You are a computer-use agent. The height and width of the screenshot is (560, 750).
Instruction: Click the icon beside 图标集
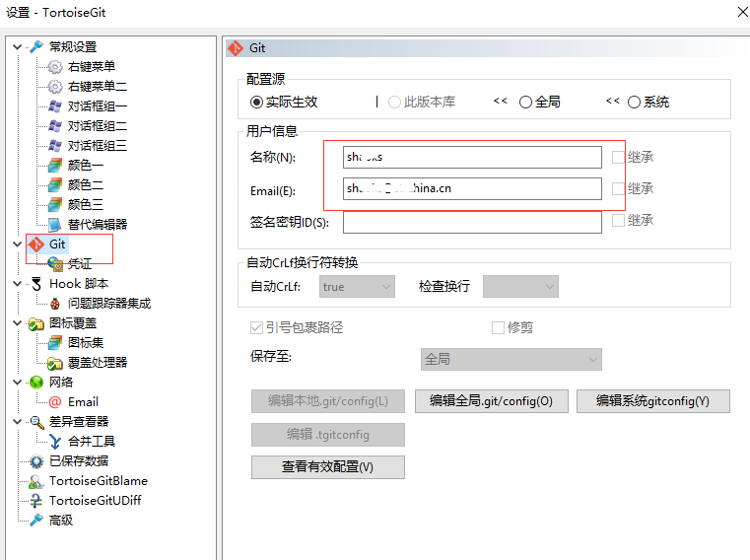click(55, 343)
